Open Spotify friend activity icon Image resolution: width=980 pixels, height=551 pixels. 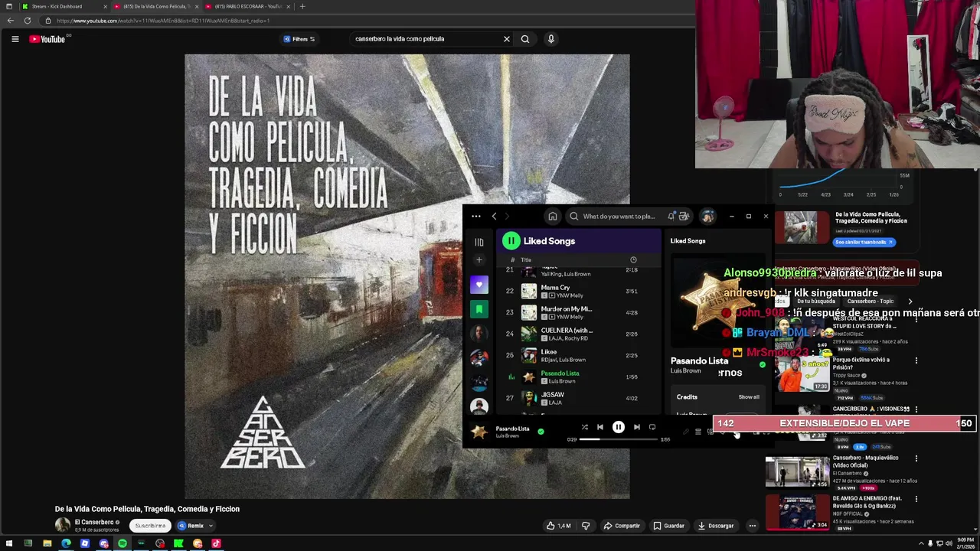coord(684,217)
